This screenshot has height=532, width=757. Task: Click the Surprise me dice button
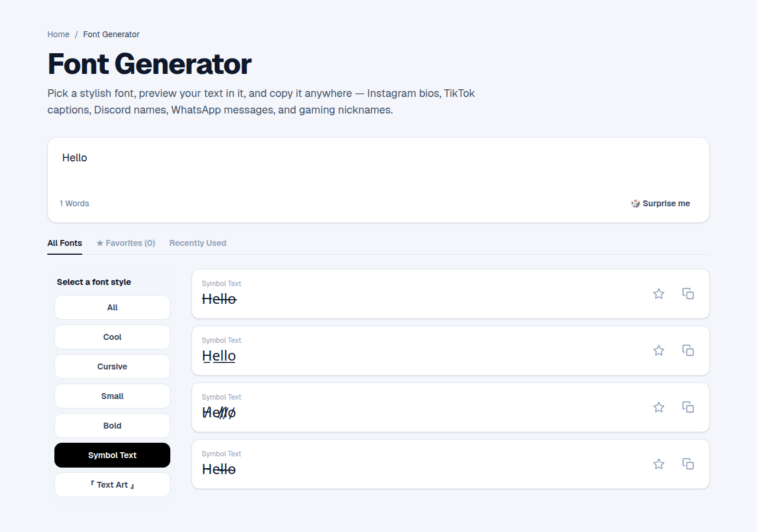click(x=661, y=203)
